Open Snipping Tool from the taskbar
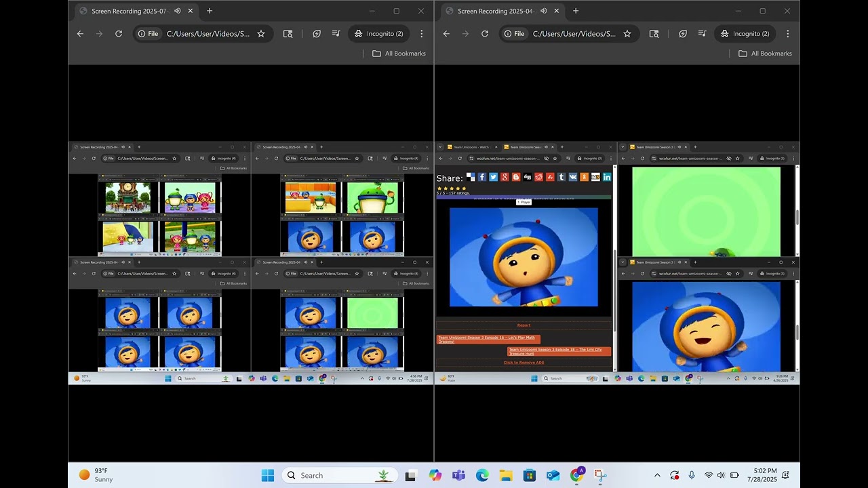This screenshot has width=868, height=488. click(600, 475)
